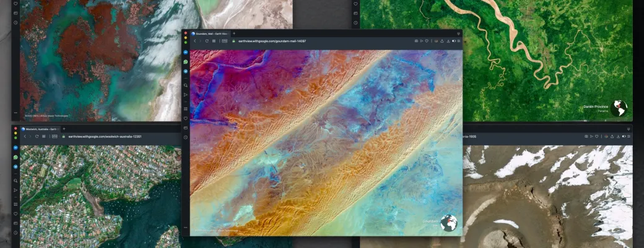
Task: Open a new tab in the Goundam window
Action: coord(234,33)
